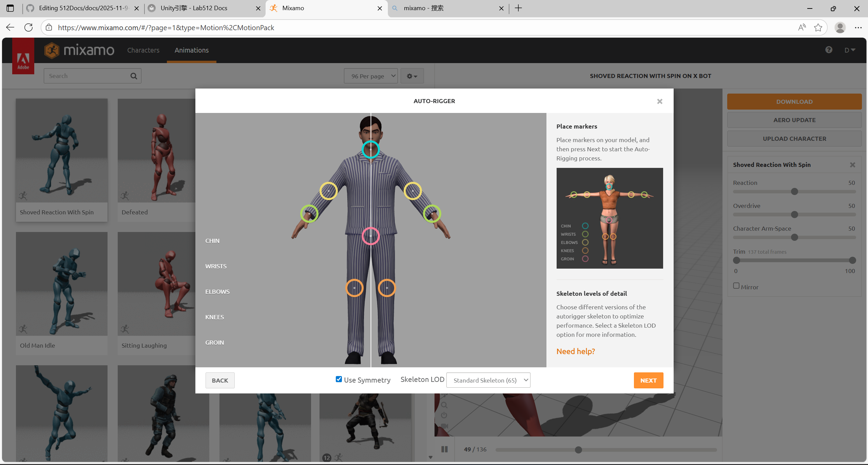Open the Need help? link
This screenshot has height=465, width=868.
click(x=575, y=351)
